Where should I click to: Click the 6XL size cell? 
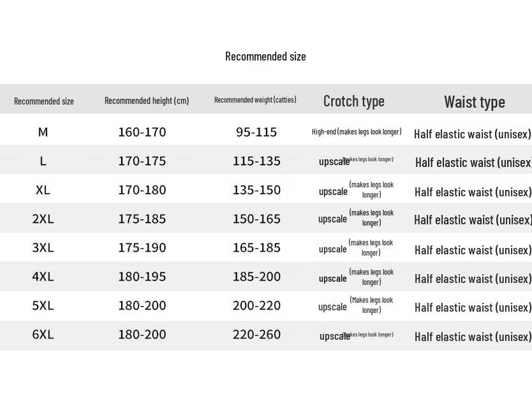coord(43,335)
